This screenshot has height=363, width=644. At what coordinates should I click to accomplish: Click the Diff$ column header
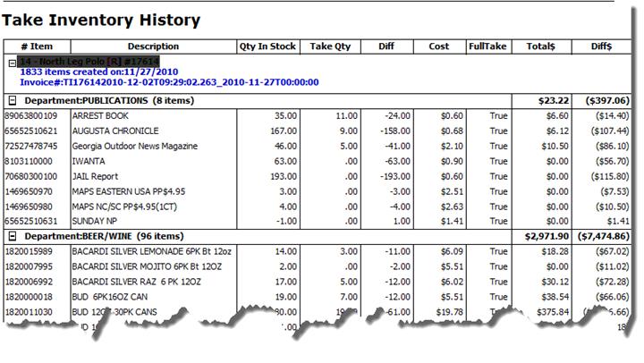(601, 46)
